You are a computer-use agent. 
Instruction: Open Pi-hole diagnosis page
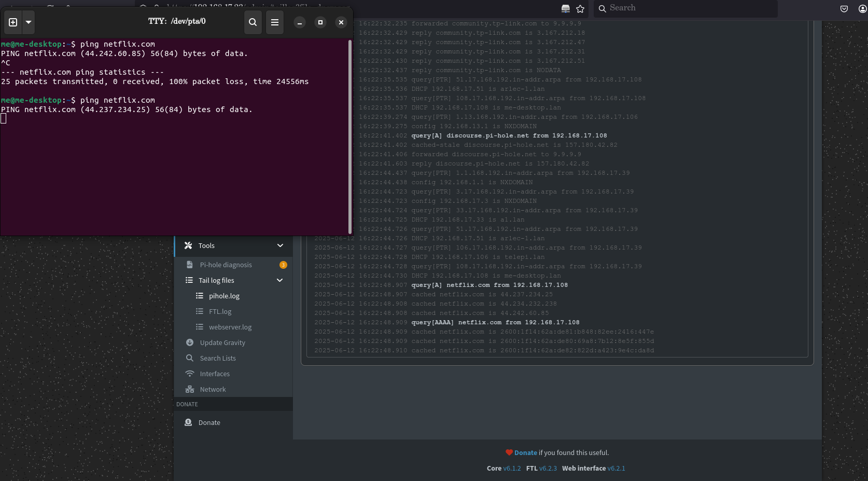(x=226, y=265)
